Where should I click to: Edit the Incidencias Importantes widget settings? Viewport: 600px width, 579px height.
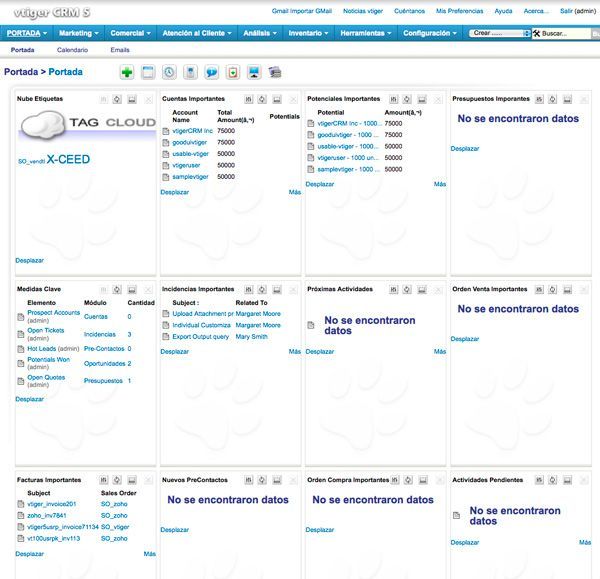[248, 290]
